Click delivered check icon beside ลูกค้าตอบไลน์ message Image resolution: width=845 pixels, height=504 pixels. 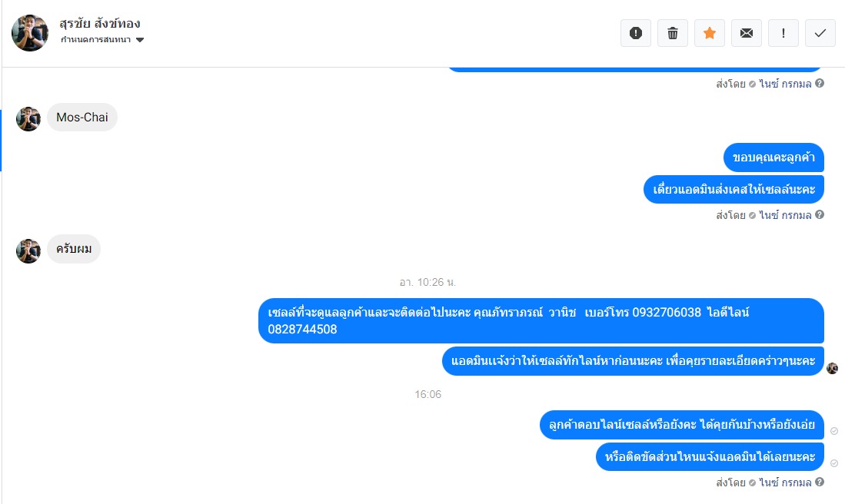coord(833,431)
